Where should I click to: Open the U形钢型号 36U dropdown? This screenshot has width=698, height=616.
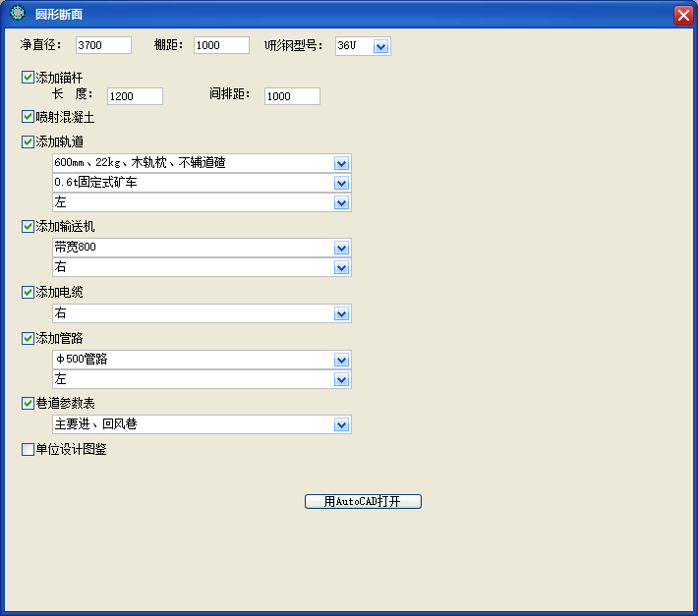380,46
